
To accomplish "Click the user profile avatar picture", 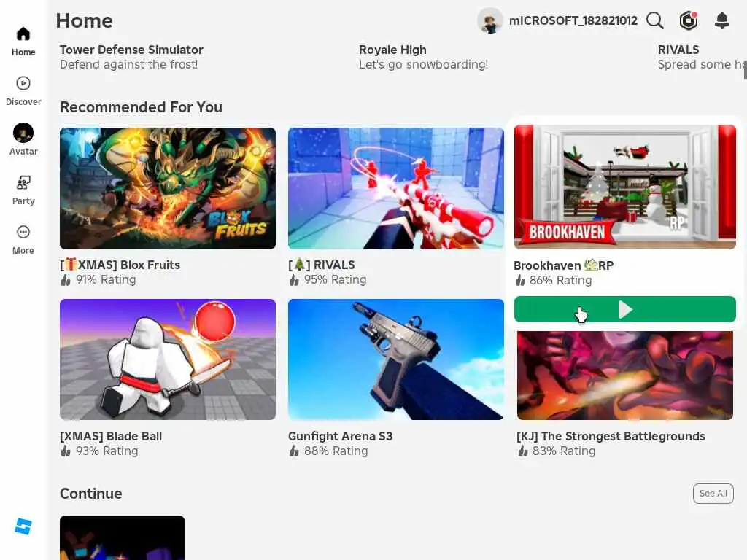I will coord(490,20).
